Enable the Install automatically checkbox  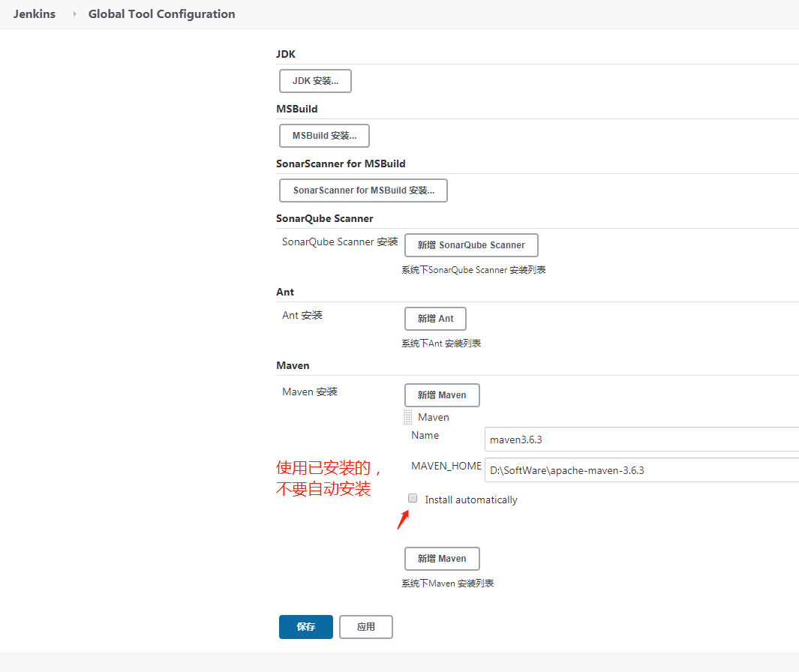(x=413, y=498)
